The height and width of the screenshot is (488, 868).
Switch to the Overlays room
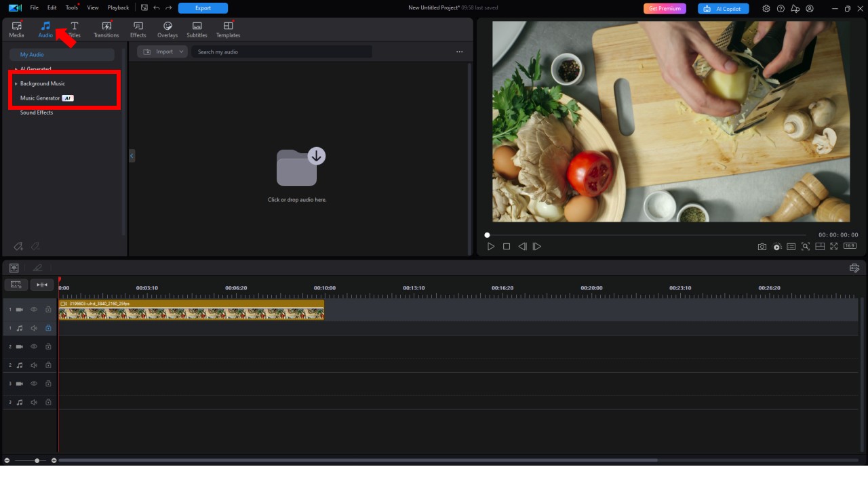pos(167,29)
